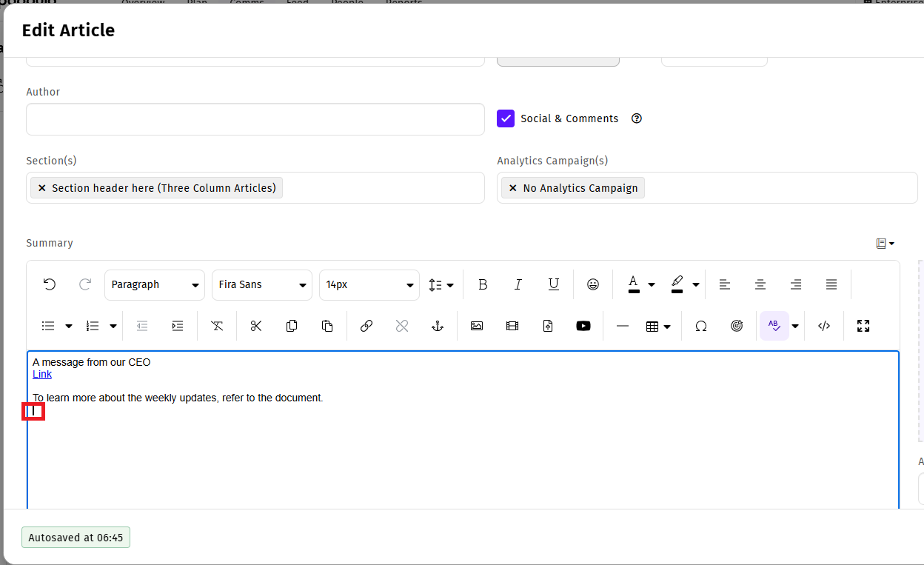Toggle bold formatting

(x=483, y=284)
